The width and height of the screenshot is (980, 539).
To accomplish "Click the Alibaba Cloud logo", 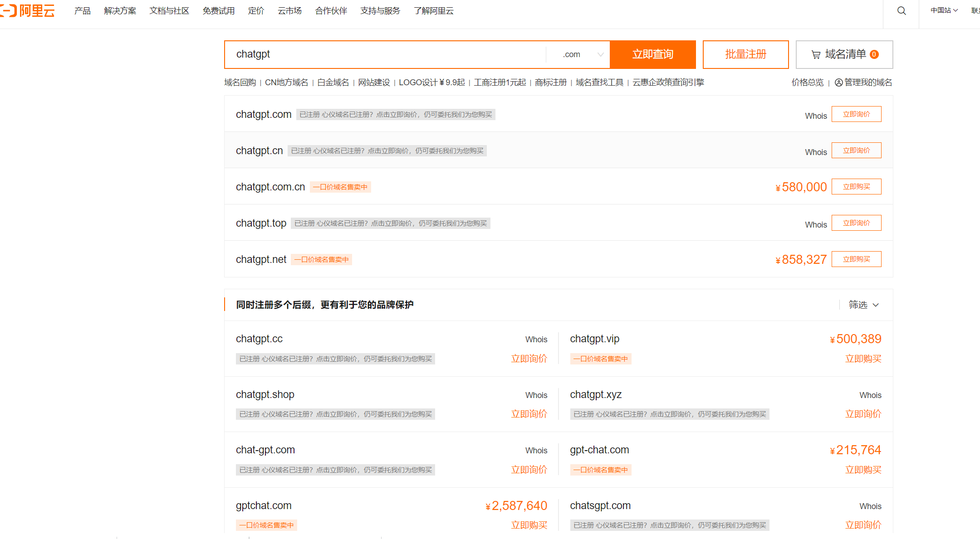I will [x=28, y=10].
